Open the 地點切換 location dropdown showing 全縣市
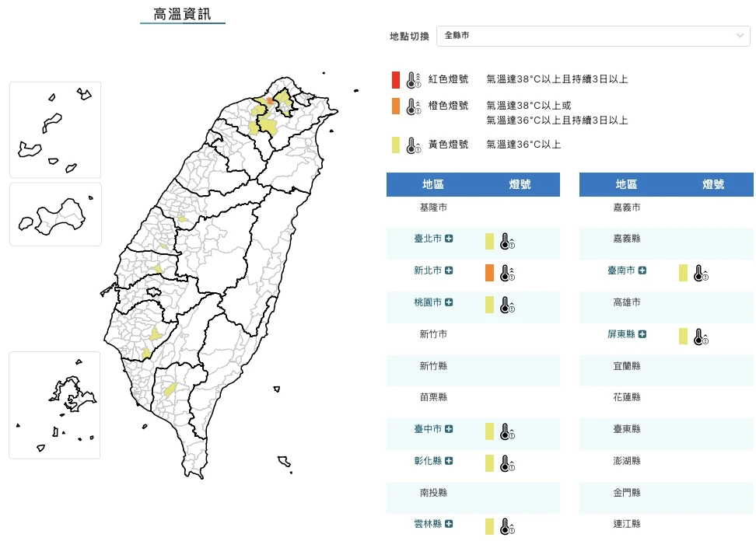The height and width of the screenshot is (541, 756). pos(593,36)
